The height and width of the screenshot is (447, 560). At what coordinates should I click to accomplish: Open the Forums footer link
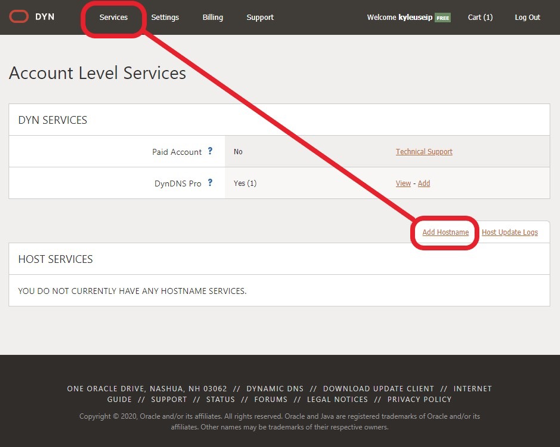[271, 399]
